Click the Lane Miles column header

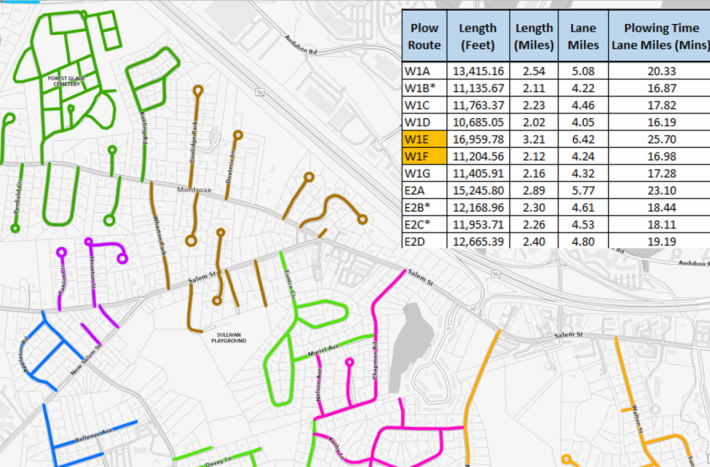click(583, 36)
